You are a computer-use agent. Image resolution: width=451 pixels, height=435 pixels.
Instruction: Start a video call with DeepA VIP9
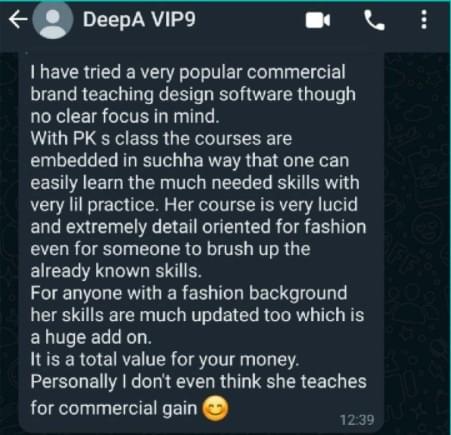[x=318, y=20]
